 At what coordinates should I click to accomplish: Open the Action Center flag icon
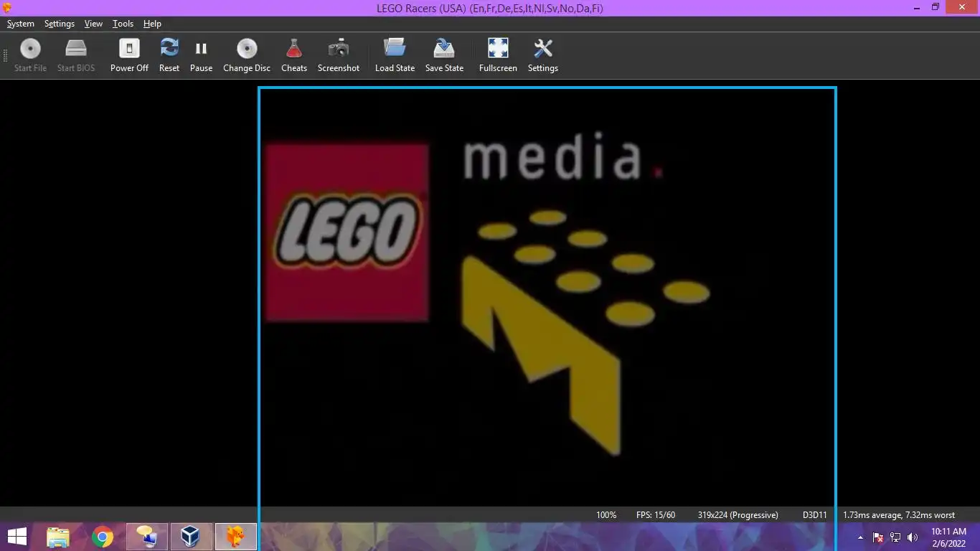click(x=878, y=537)
